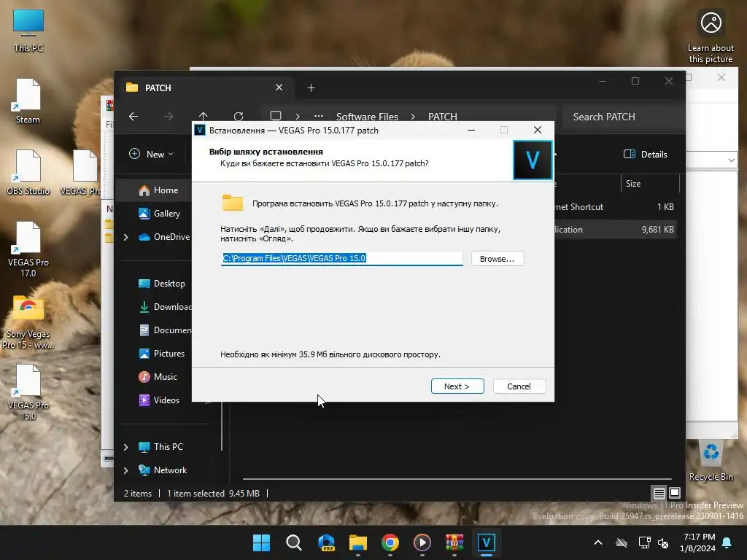Image resolution: width=747 pixels, height=560 pixels.
Task: Select the VEGAS Pro 17.0 desktop shortcut
Action: [x=28, y=249]
